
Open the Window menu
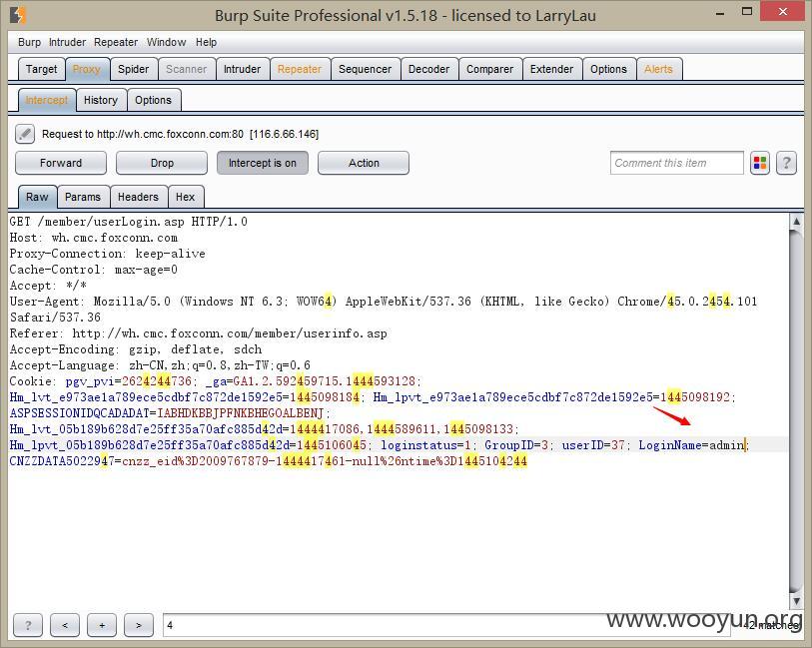click(166, 43)
